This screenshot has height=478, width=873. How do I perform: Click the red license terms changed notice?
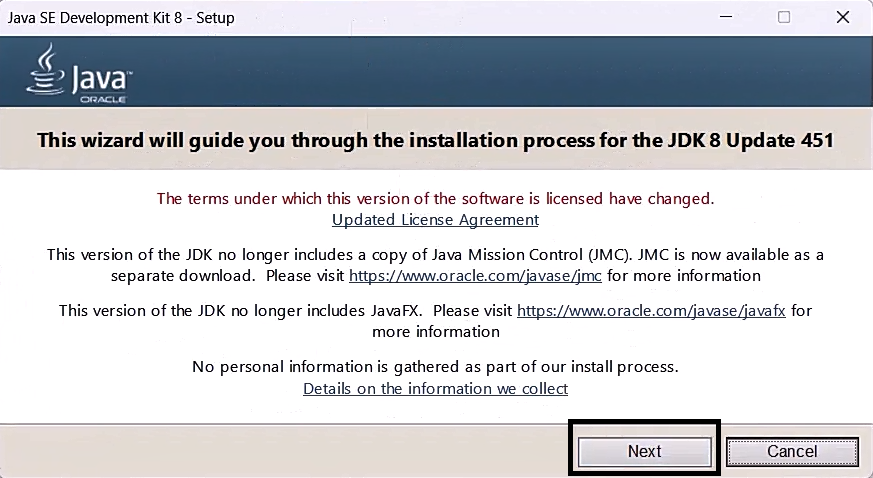point(435,198)
